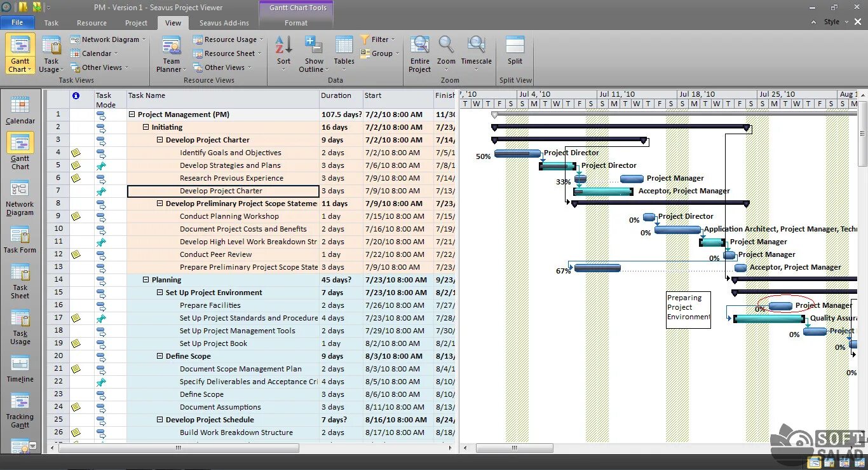Click the 33% progress Gantt bar
Viewport: 868px width, 470px height.
tap(580, 179)
